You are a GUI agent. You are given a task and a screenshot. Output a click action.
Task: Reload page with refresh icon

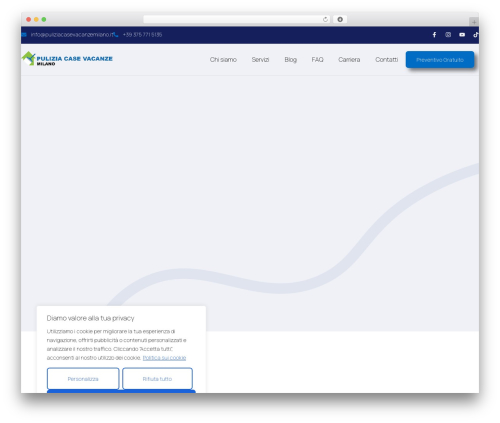point(325,20)
